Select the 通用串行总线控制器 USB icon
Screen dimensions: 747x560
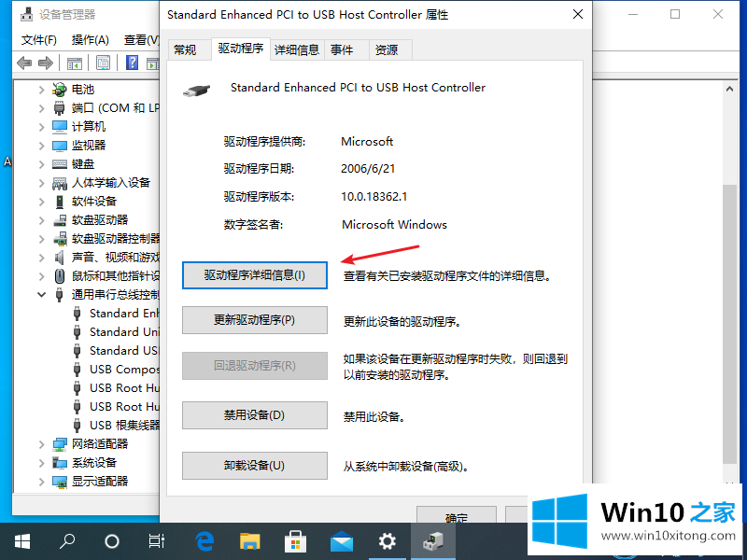(x=59, y=295)
